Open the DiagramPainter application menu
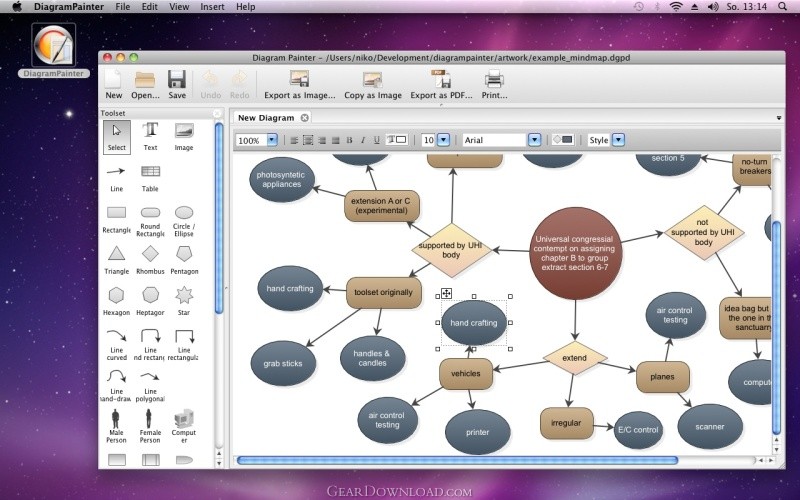Image resolution: width=800 pixels, height=500 pixels. point(69,7)
